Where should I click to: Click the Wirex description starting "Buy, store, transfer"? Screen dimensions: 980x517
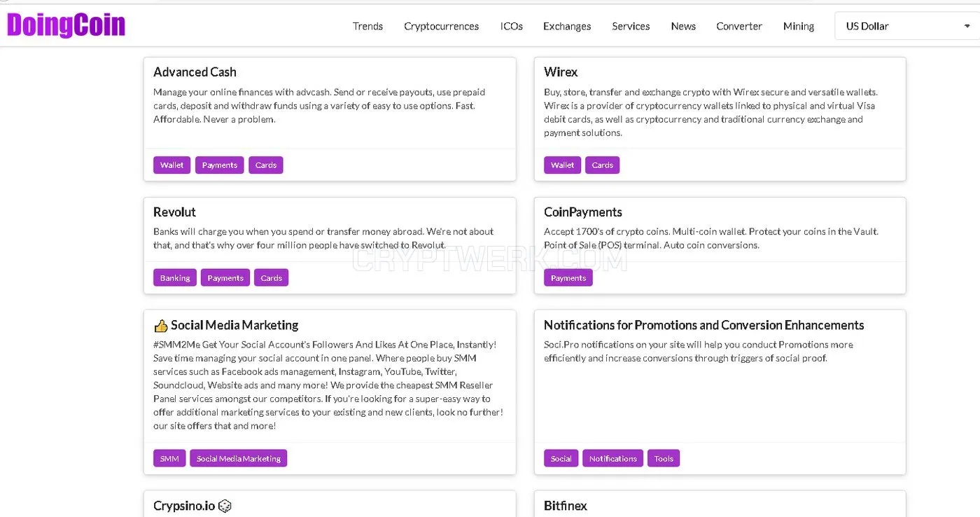pos(710,112)
